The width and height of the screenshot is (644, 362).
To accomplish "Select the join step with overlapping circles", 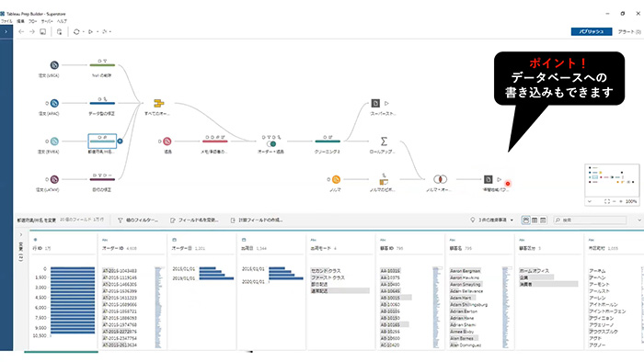I will (x=440, y=179).
